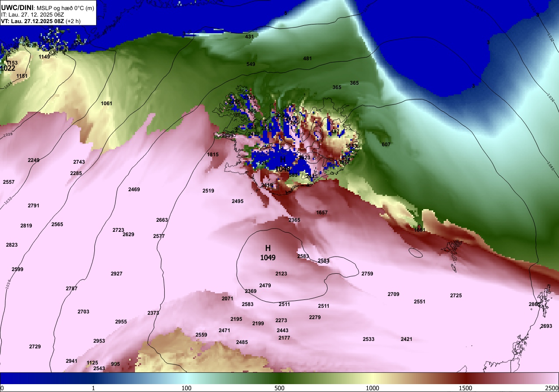Click the 1149 height value

click(45, 57)
